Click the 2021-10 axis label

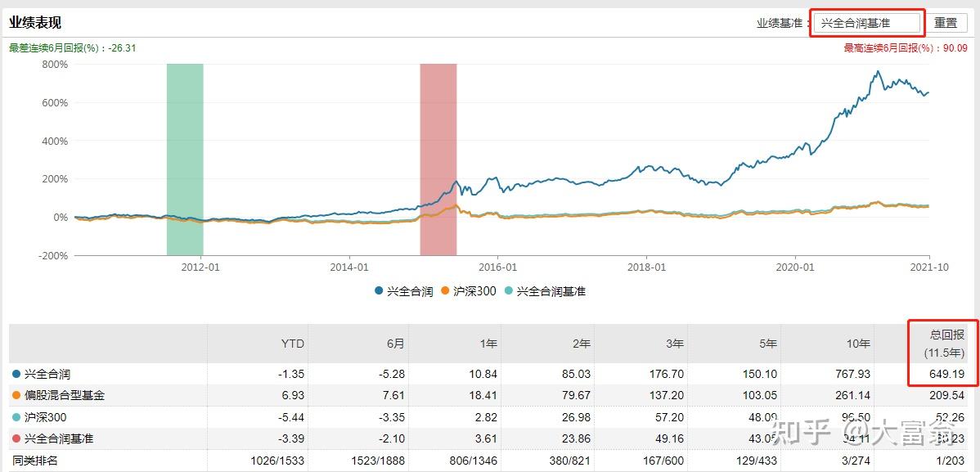[929, 267]
